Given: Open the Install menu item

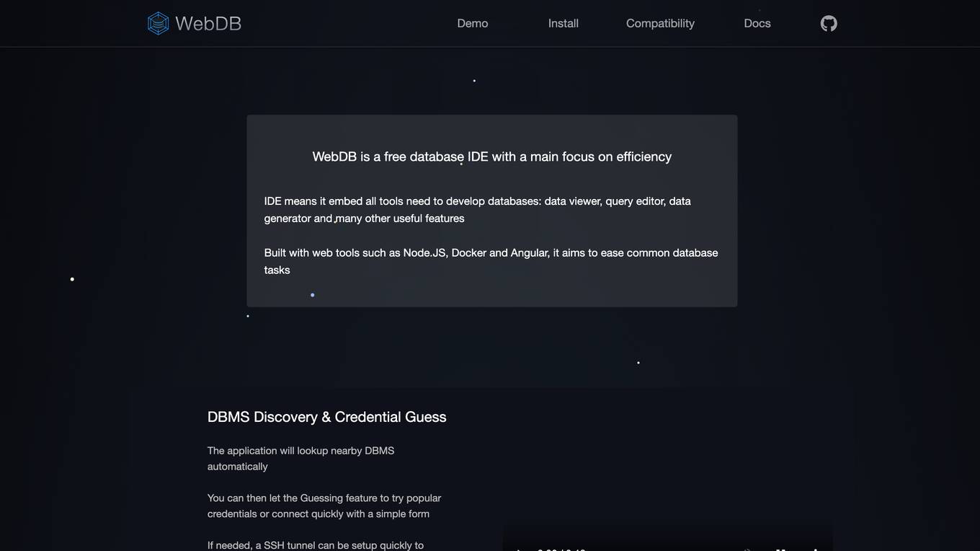Looking at the screenshot, I should click(563, 23).
